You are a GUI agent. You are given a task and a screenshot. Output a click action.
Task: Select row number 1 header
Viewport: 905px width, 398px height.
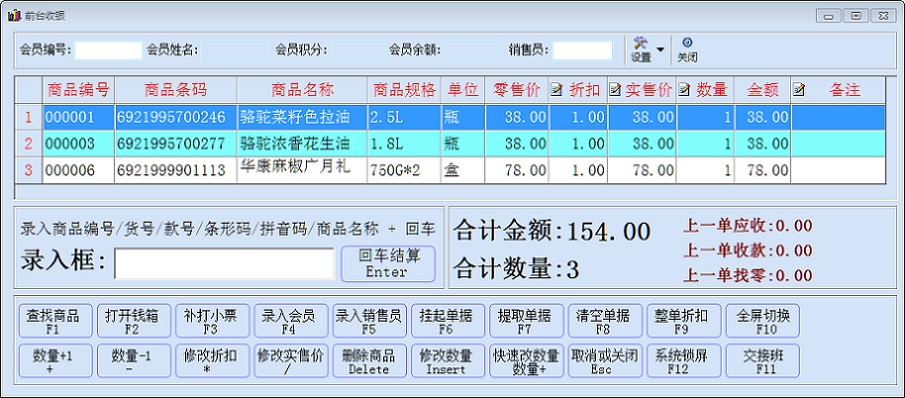point(28,117)
